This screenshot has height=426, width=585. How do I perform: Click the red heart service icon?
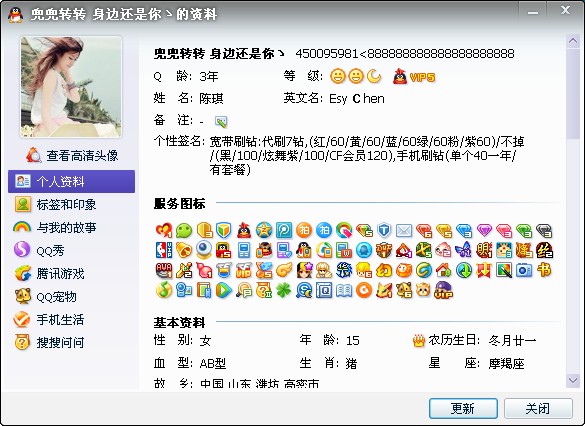point(163,231)
